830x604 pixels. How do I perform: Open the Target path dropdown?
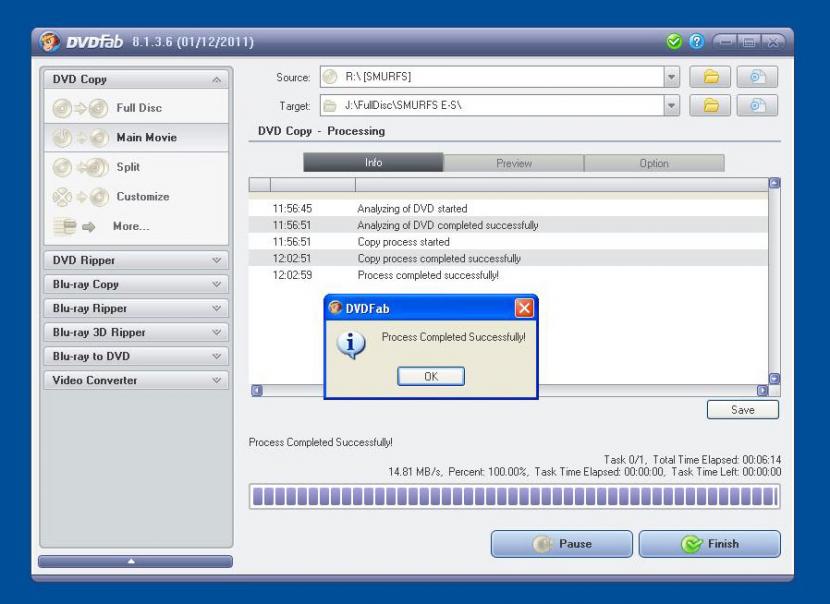tap(671, 105)
